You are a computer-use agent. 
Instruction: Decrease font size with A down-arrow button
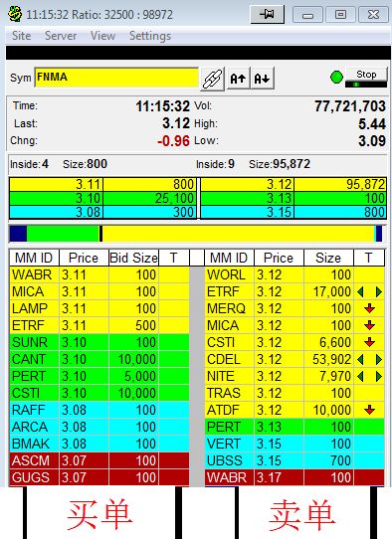[x=262, y=79]
